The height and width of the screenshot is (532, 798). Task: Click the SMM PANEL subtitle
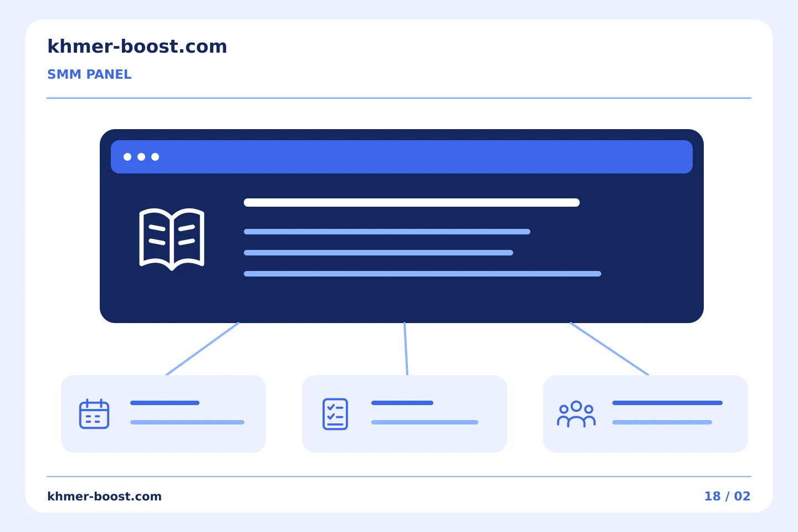(x=89, y=74)
